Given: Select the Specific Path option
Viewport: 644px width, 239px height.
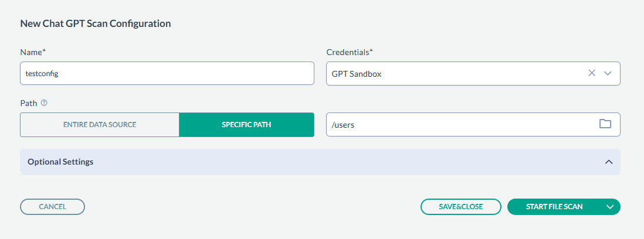Looking at the screenshot, I should point(246,125).
